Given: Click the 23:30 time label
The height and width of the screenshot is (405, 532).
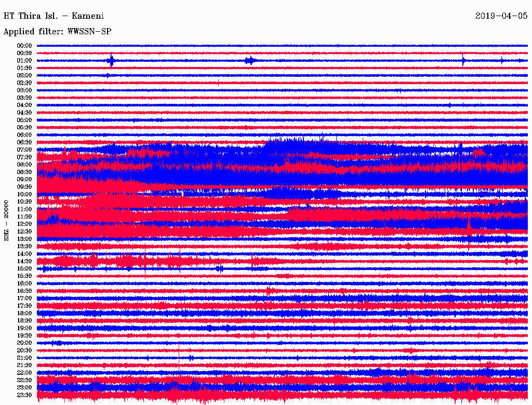Looking at the screenshot, I should point(24,395).
